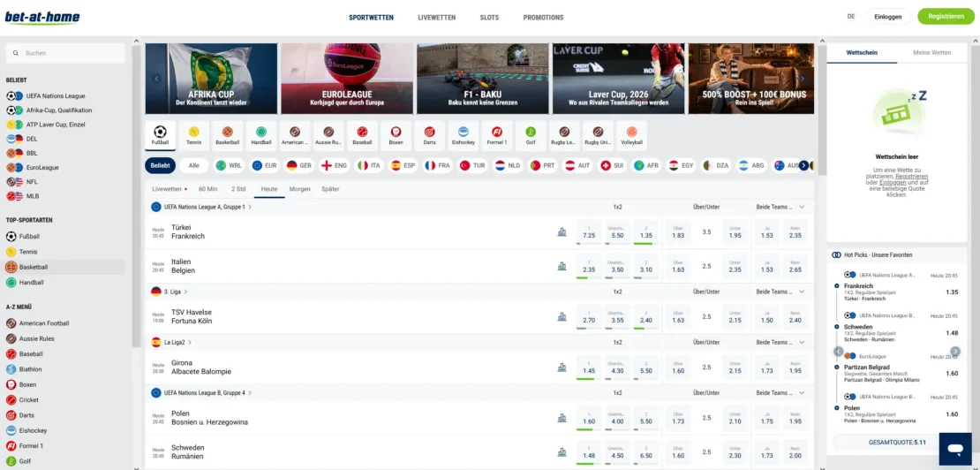Open the chat support bubble

point(955,449)
